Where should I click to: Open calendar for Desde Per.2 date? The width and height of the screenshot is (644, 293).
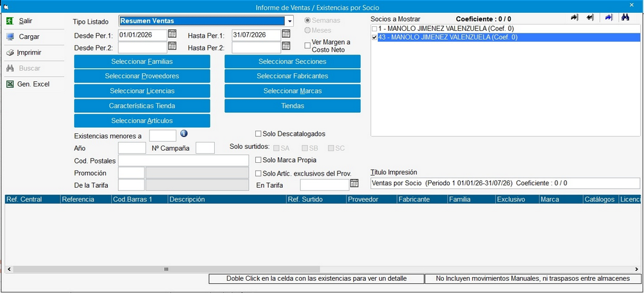172,46
